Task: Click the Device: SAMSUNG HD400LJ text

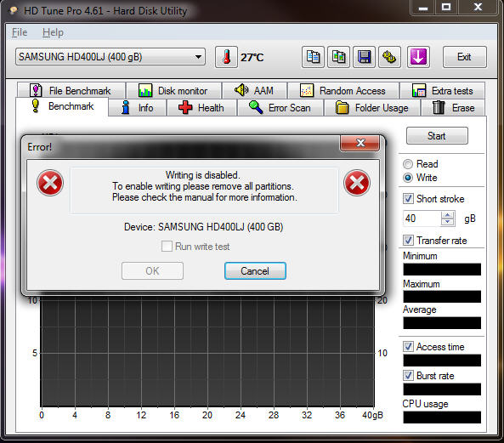Action: 204,227
